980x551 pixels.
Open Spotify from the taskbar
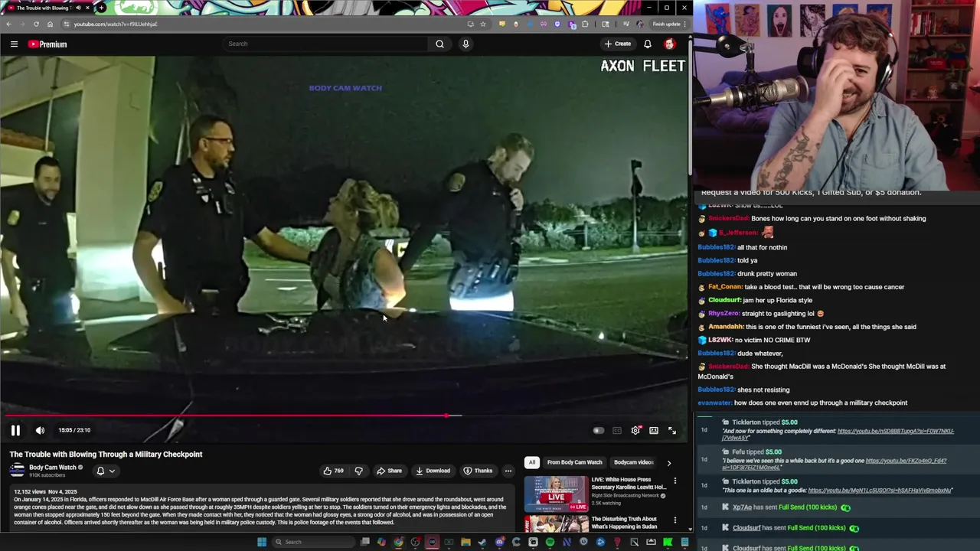click(x=550, y=542)
